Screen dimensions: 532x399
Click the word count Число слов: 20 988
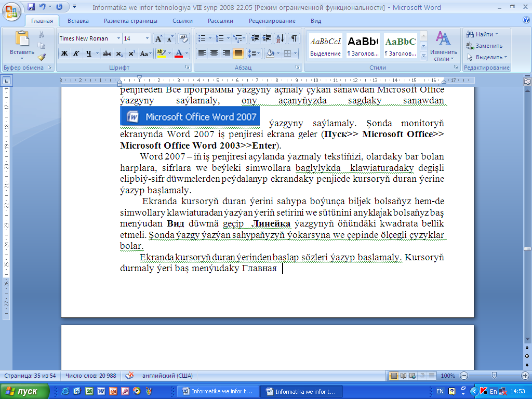point(90,376)
